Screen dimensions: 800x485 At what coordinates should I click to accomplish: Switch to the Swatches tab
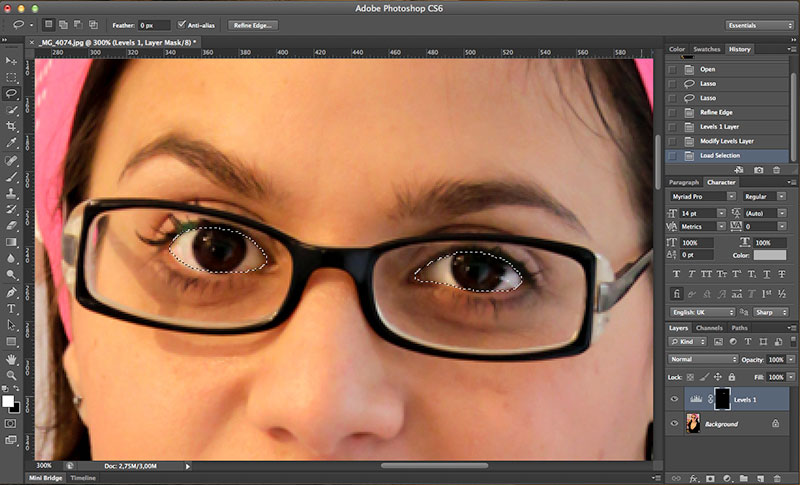(x=707, y=48)
